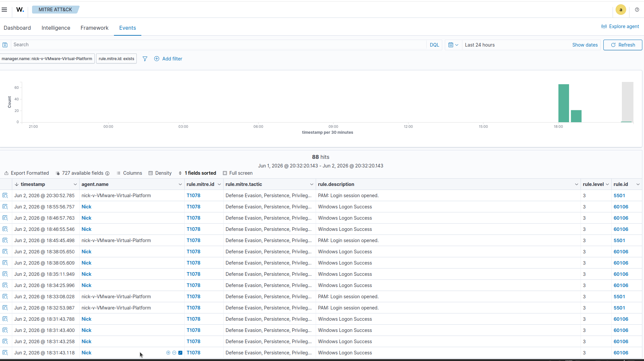Switch to the Dashboard tab
Screen dimensions: 644x361
pos(17,28)
